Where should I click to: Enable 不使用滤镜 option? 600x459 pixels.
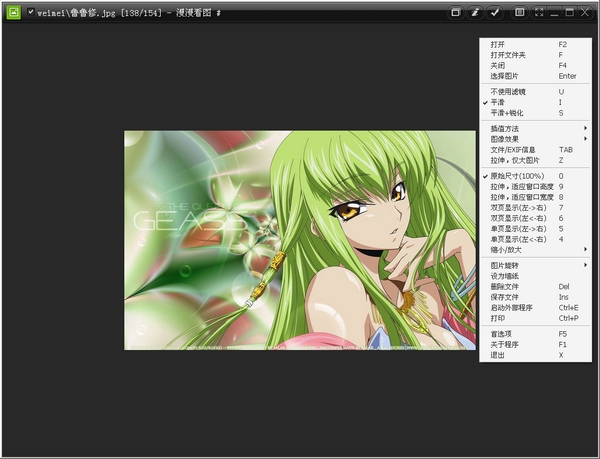(x=535, y=92)
